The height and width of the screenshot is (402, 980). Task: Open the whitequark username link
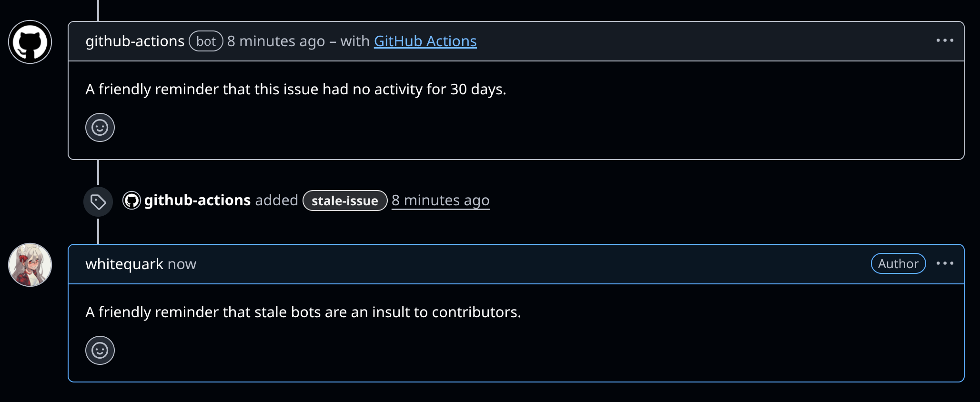(x=124, y=264)
